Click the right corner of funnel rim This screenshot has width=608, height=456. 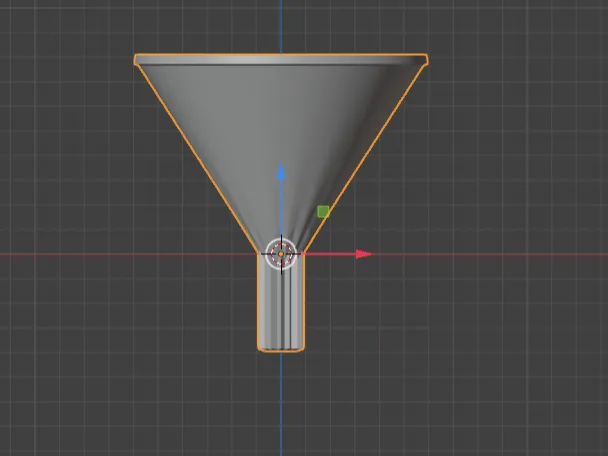tap(426, 60)
